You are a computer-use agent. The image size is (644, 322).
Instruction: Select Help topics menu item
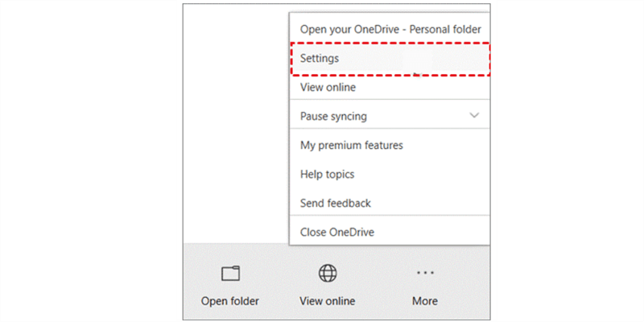tap(327, 175)
